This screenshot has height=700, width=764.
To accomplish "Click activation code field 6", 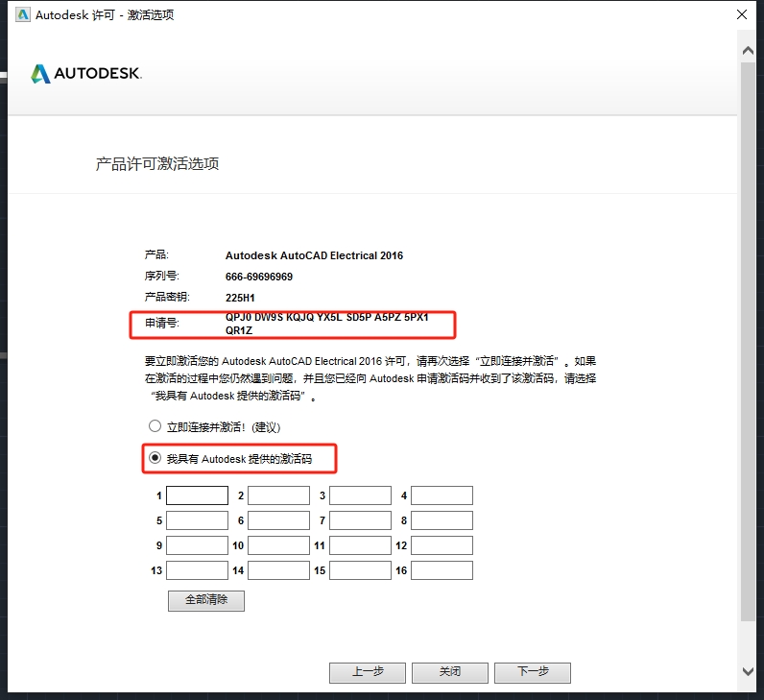I will (278, 520).
